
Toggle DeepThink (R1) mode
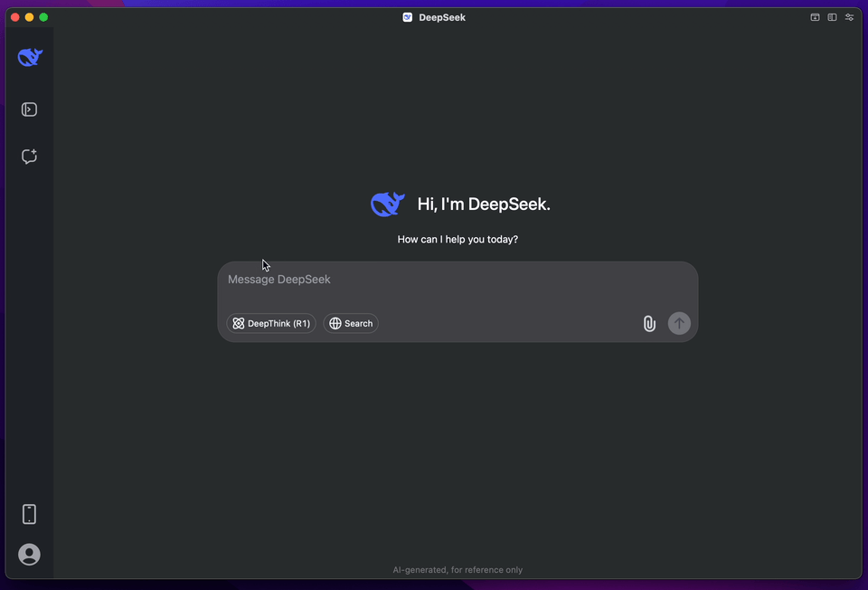[271, 324]
